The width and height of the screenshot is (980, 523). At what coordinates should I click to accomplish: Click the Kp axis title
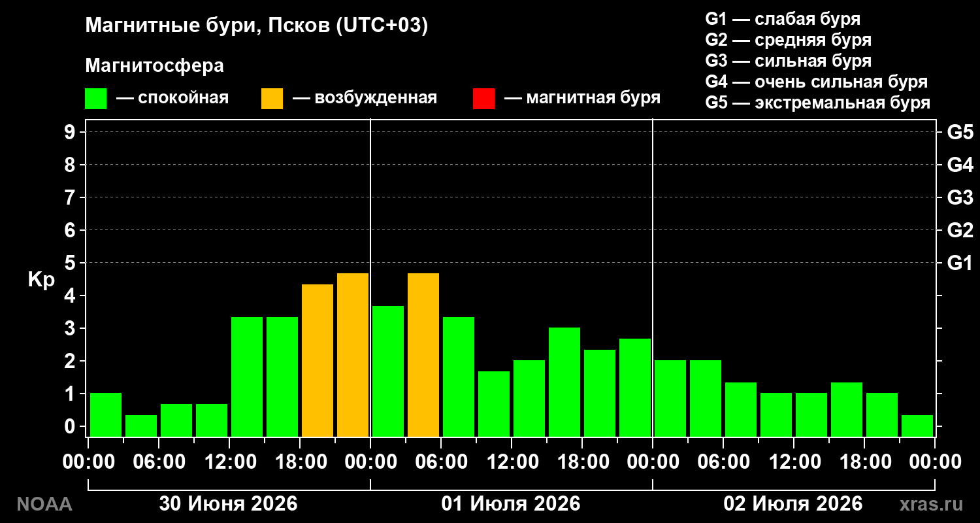[41, 280]
